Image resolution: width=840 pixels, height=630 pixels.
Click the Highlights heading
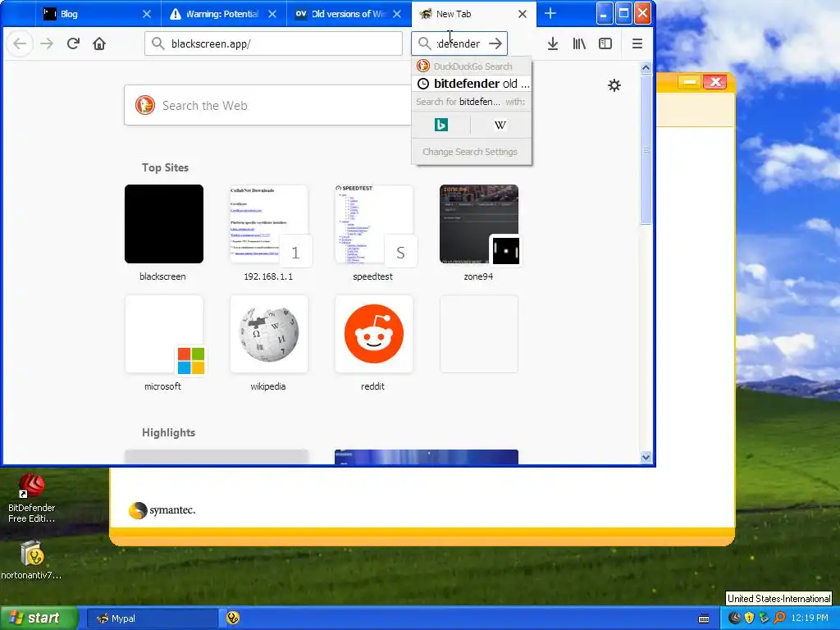tap(168, 432)
